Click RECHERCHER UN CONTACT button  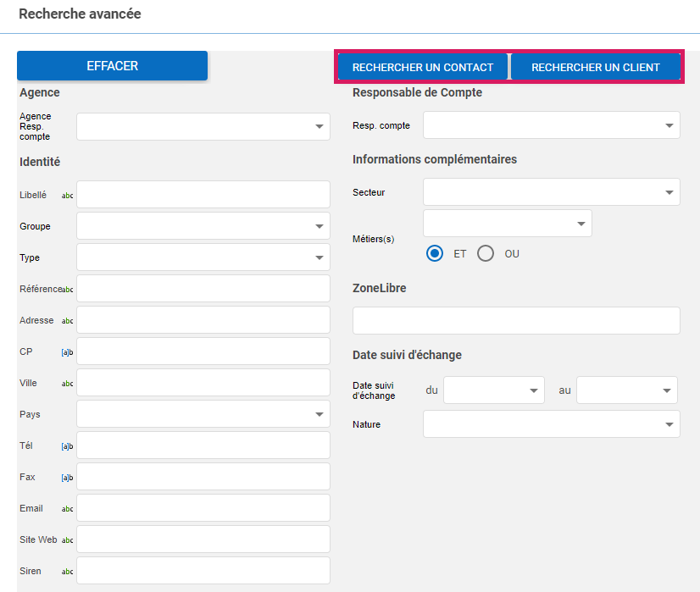point(423,67)
